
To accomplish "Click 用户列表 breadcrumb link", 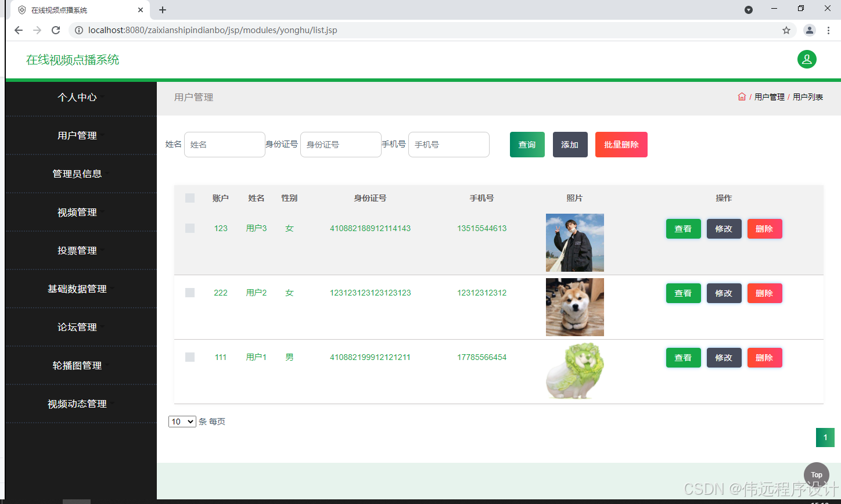I will 808,97.
